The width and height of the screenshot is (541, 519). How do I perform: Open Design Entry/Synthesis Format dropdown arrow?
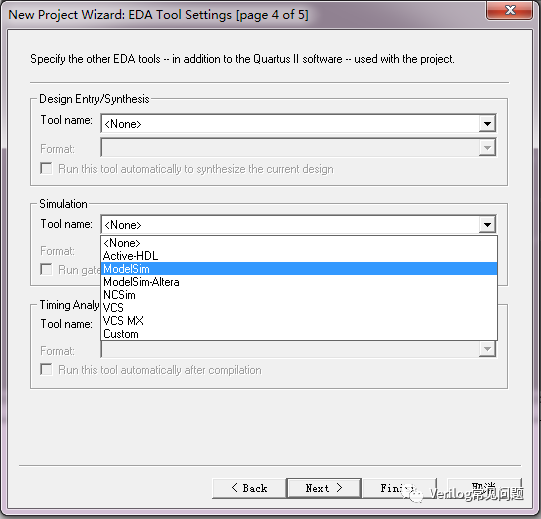pos(487,148)
